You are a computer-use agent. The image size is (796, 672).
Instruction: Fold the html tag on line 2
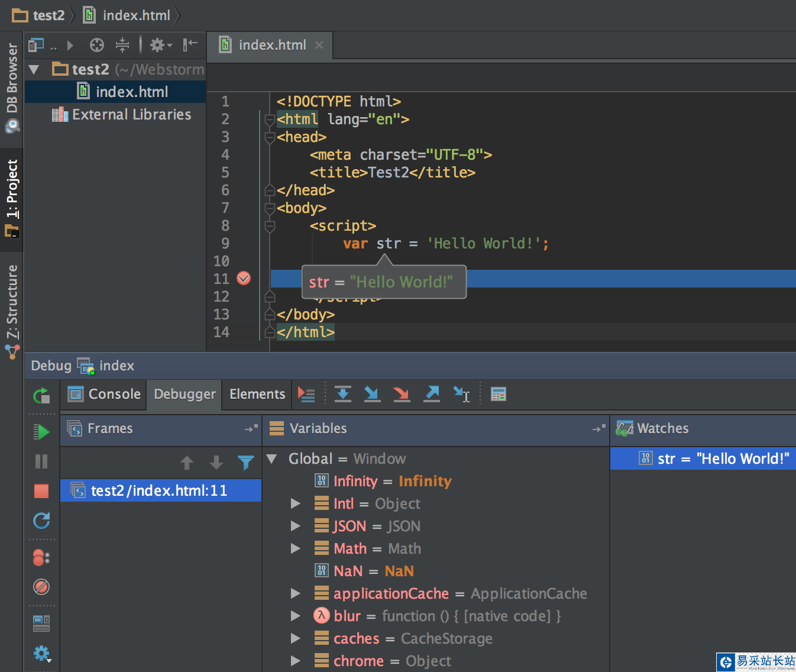[270, 120]
